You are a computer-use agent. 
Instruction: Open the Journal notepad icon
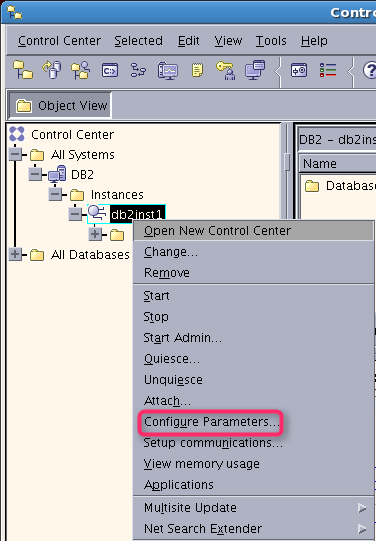[197, 70]
